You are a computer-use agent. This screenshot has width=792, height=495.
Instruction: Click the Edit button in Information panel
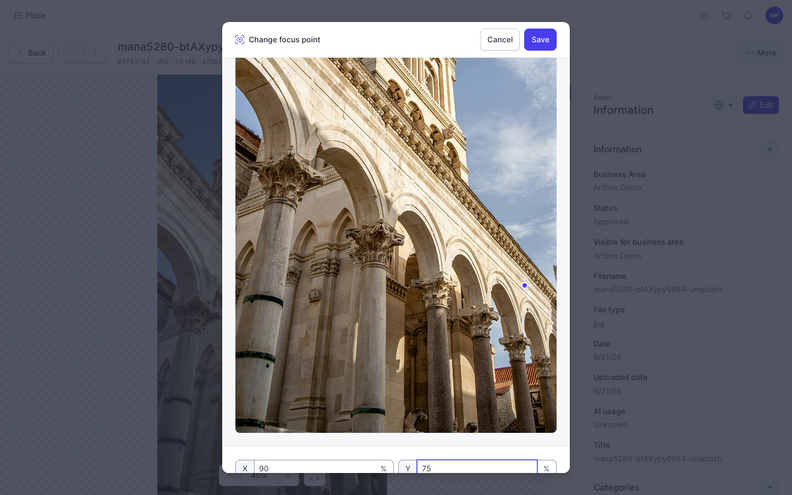[x=760, y=105]
